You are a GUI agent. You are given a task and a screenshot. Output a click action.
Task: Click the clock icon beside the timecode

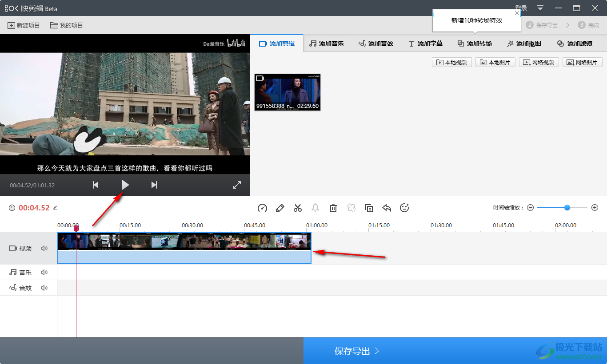click(x=12, y=208)
